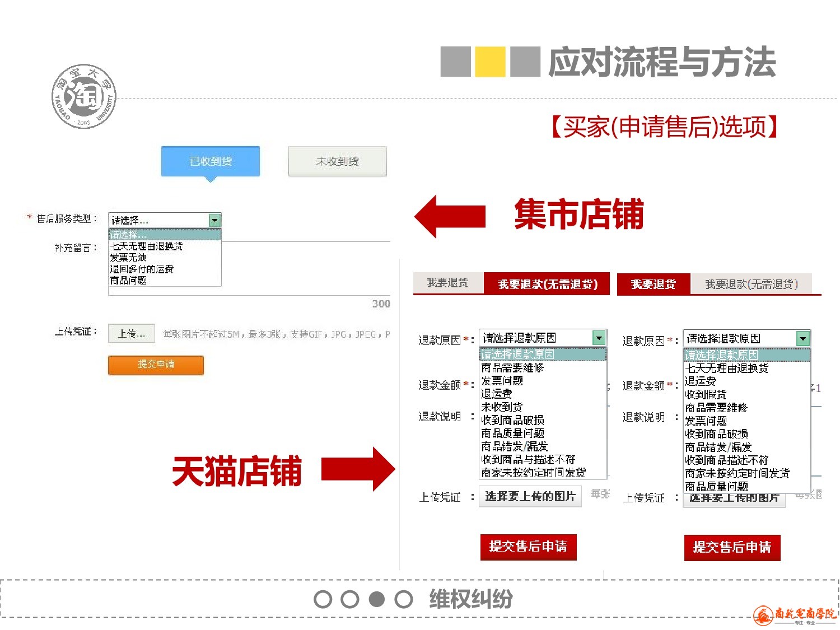
Task: Choose 收到商品描述不符 in right list
Action: click(x=747, y=460)
